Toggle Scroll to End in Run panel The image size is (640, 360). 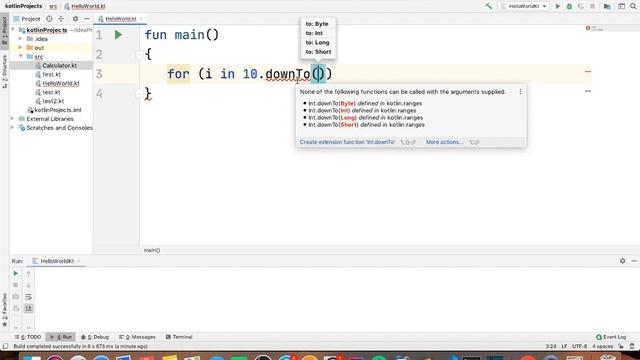click(x=29, y=308)
